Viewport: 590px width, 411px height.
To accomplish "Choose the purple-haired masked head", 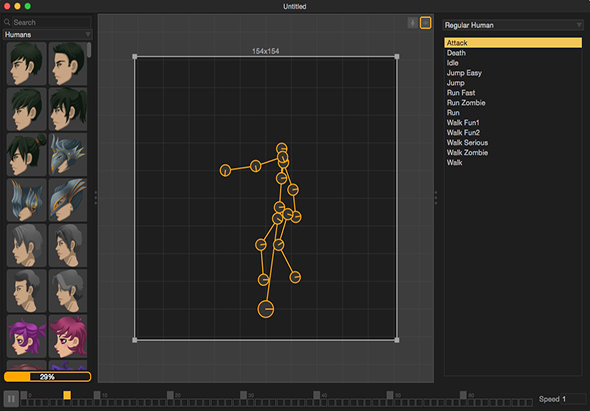I will click(x=27, y=336).
